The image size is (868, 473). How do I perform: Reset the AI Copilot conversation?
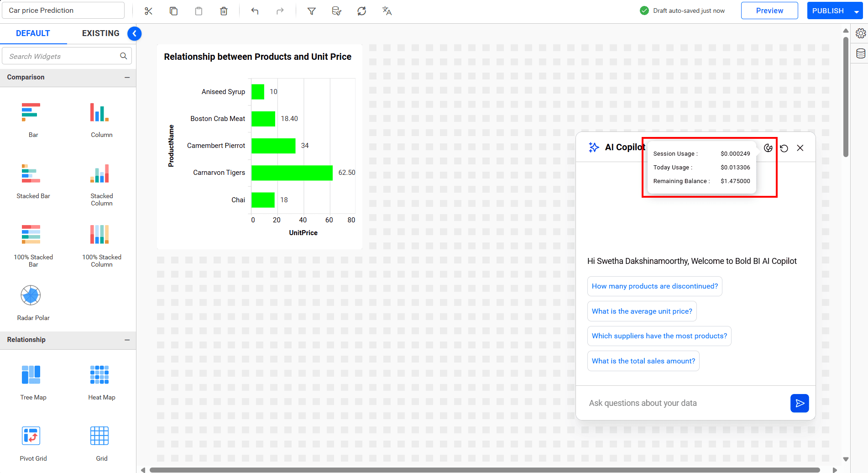(x=784, y=148)
